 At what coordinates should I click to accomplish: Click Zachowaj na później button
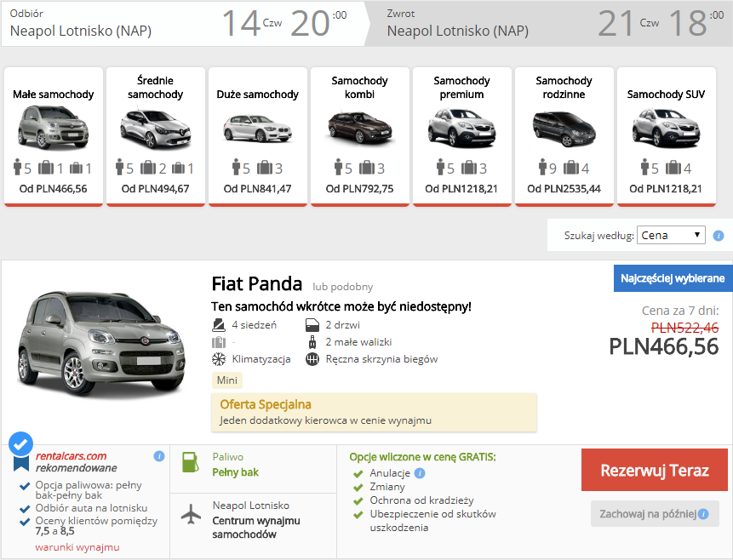(x=655, y=513)
